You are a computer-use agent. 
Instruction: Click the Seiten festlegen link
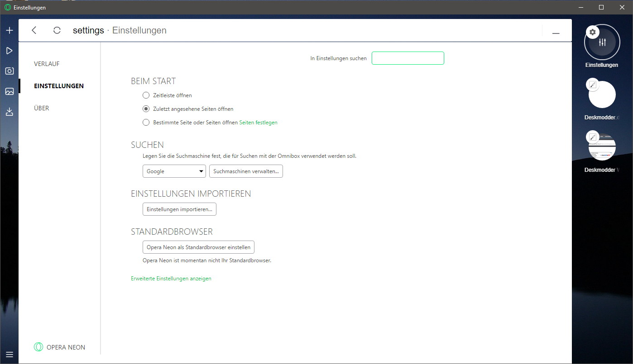[x=258, y=123]
